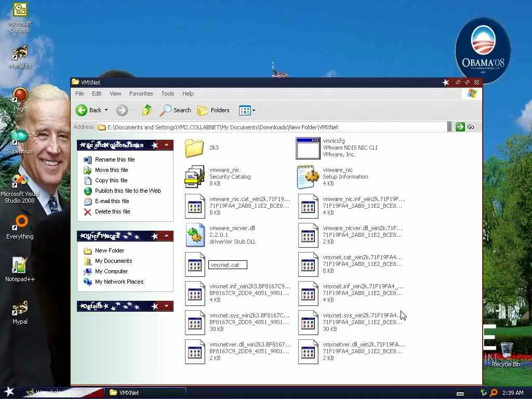The height and width of the screenshot is (399, 532).
Task: Collapse the Other Places panel
Action: coord(167,236)
